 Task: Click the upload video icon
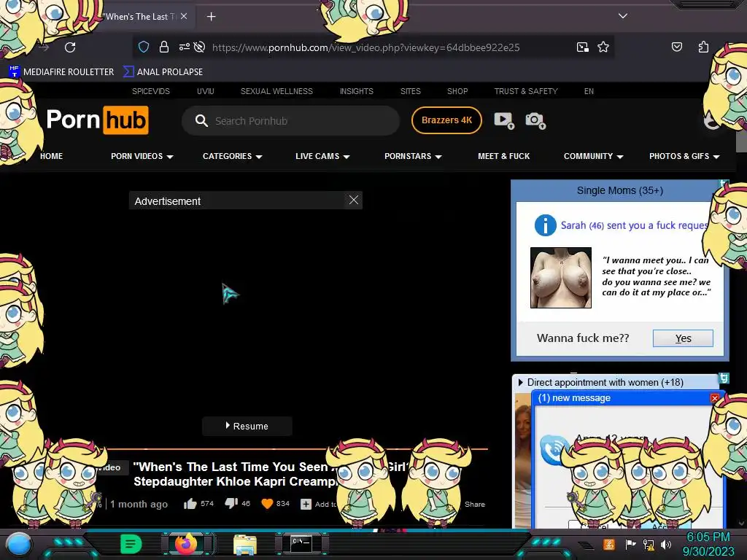(x=504, y=120)
